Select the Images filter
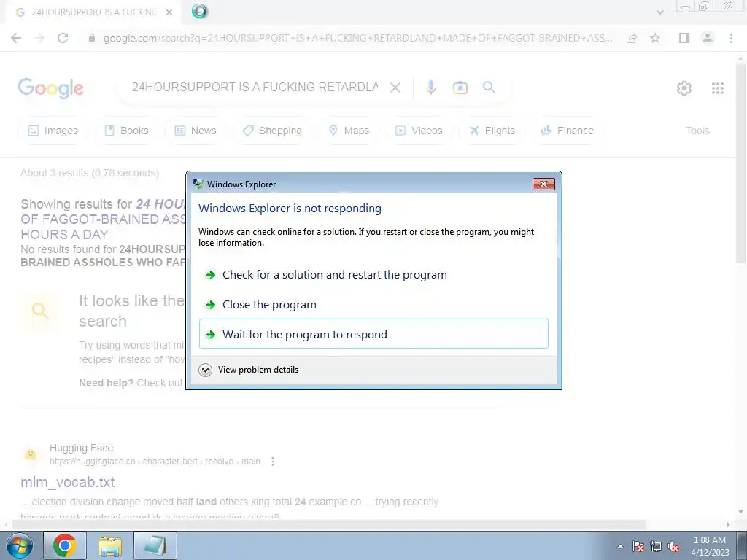 click(53, 131)
